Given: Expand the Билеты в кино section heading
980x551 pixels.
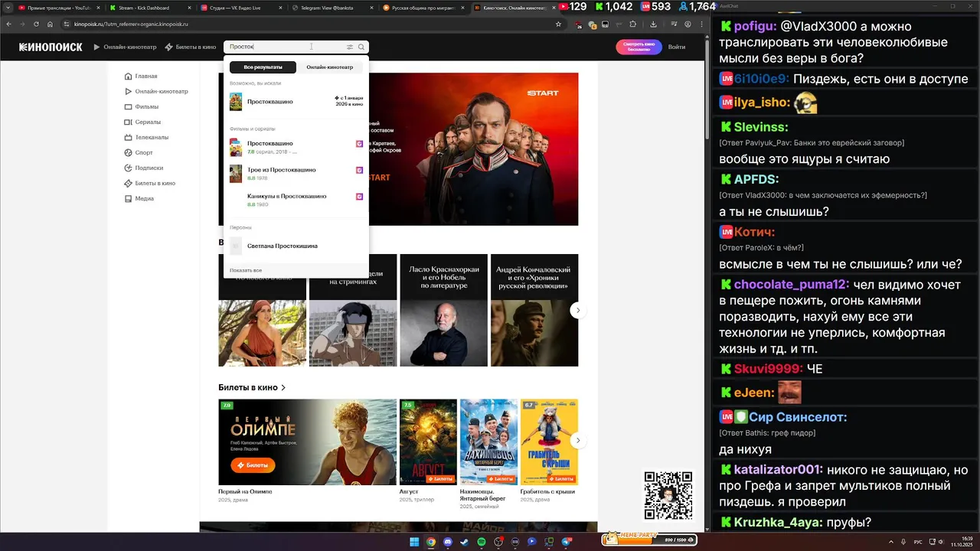Looking at the screenshot, I should tap(252, 387).
